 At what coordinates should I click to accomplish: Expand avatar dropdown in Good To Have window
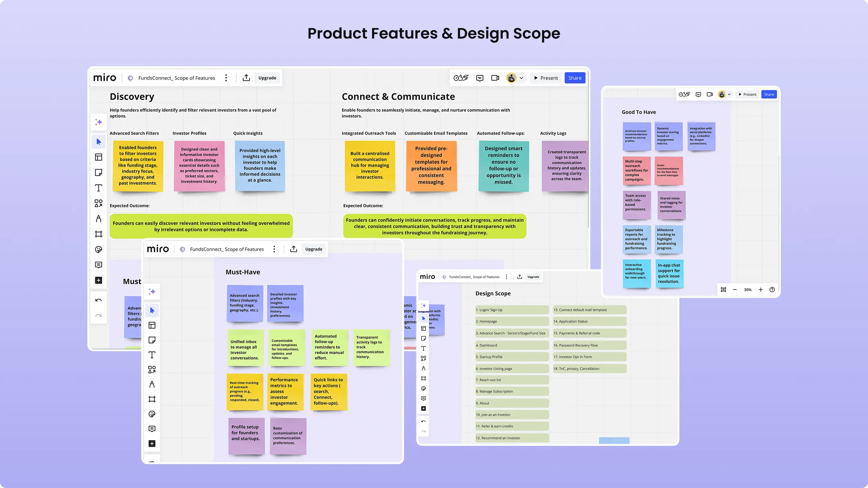tap(729, 94)
